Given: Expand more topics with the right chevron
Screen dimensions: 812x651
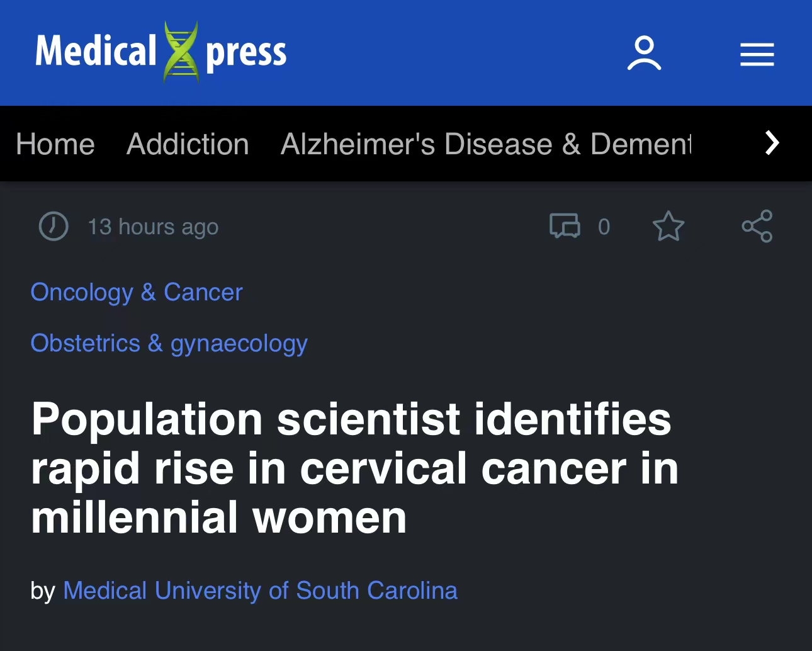Looking at the screenshot, I should (772, 143).
